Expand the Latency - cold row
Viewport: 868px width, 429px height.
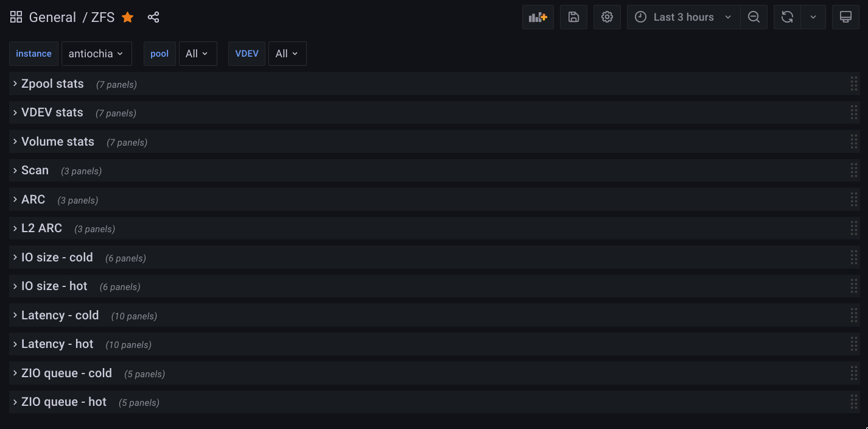pos(60,315)
